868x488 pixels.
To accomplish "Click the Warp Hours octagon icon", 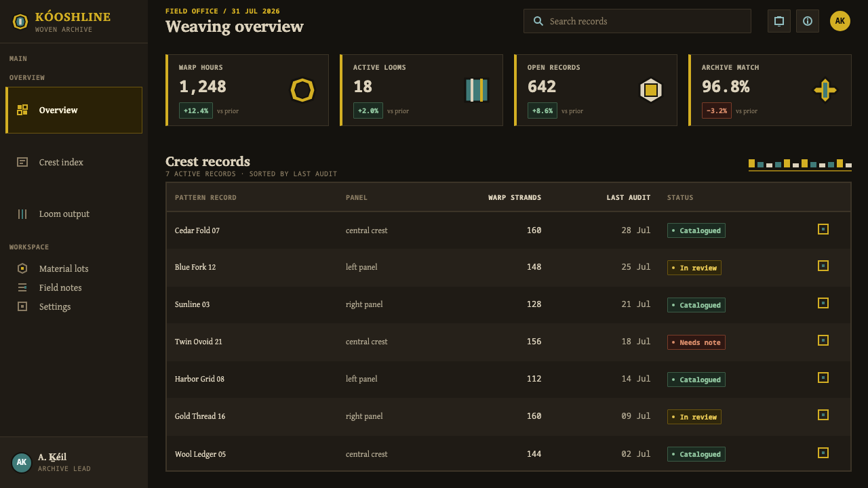I will tap(302, 90).
